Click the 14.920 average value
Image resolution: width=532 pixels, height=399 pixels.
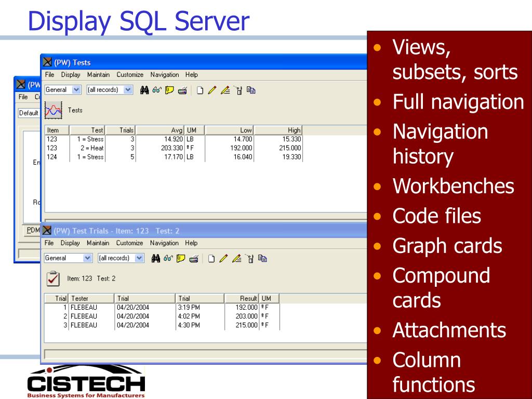point(174,139)
